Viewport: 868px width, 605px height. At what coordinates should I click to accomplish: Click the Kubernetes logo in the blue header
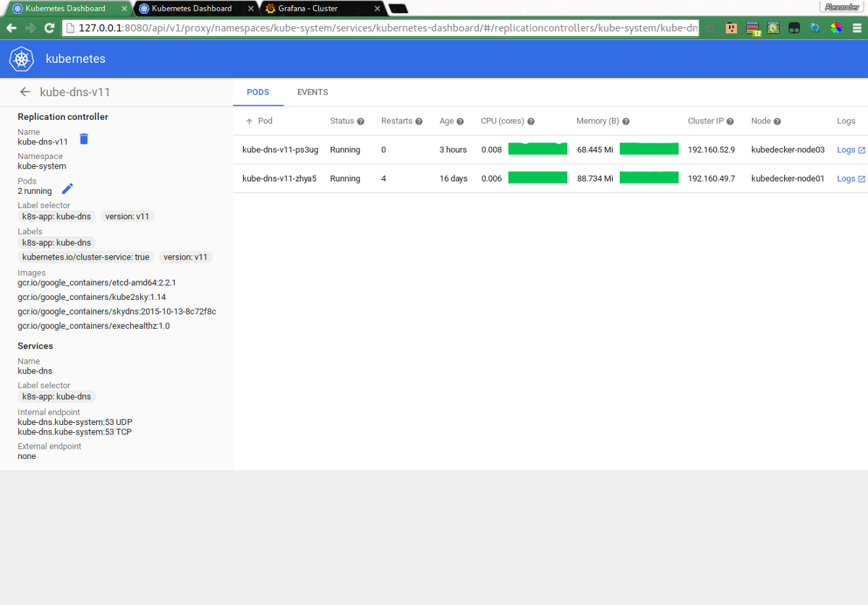(x=21, y=59)
